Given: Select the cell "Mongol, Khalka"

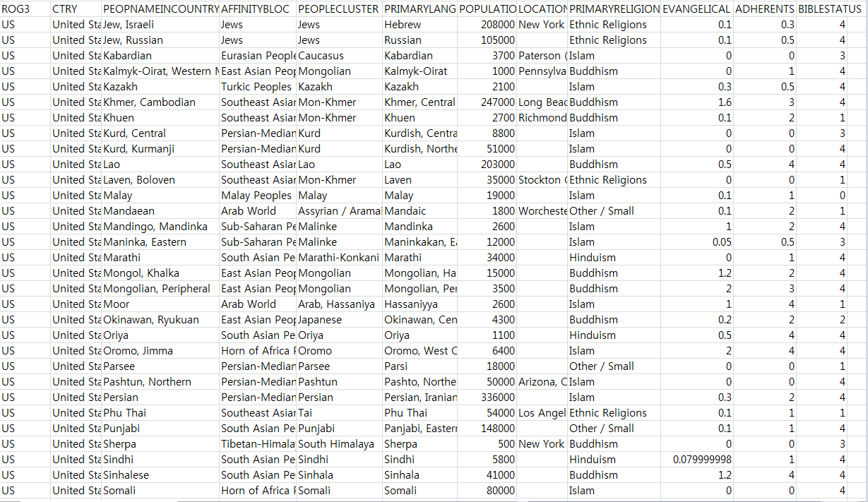Looking at the screenshot, I should 160,273.
